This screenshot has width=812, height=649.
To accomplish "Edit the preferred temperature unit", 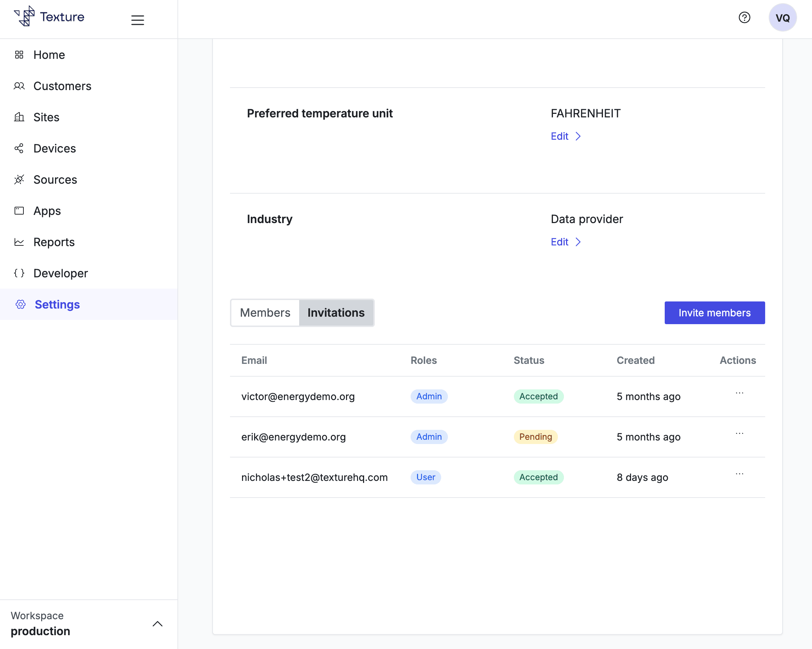I will tap(565, 136).
